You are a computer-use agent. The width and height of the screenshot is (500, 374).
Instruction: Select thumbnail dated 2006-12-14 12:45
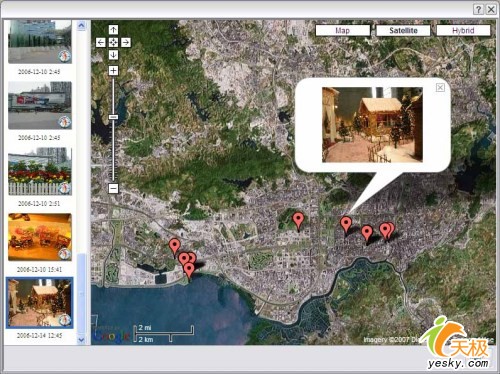point(40,303)
